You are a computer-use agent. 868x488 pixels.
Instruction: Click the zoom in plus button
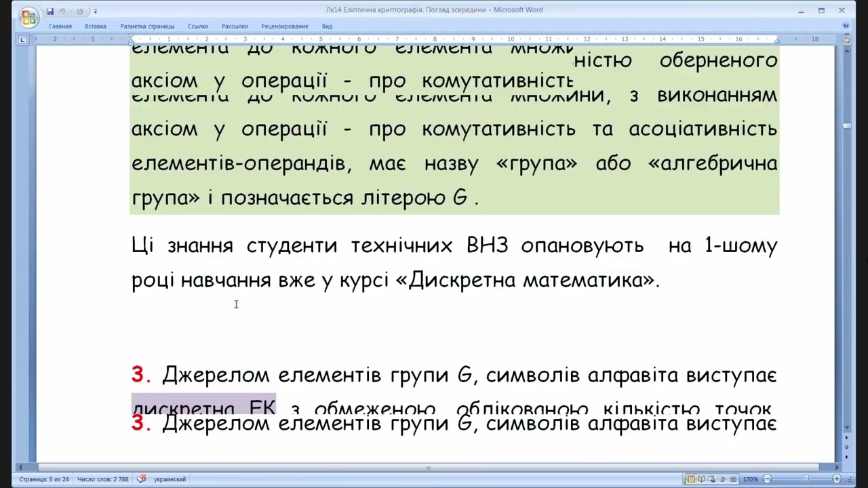coord(836,479)
